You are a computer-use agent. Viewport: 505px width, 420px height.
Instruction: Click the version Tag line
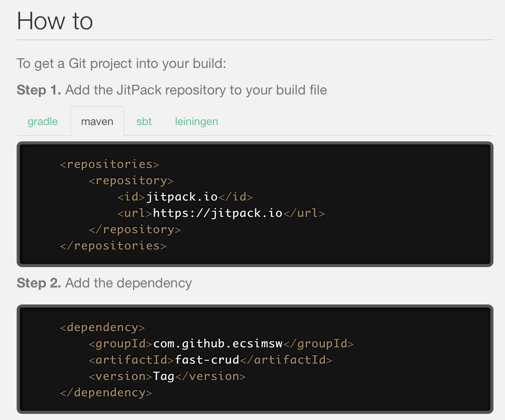tap(167, 376)
